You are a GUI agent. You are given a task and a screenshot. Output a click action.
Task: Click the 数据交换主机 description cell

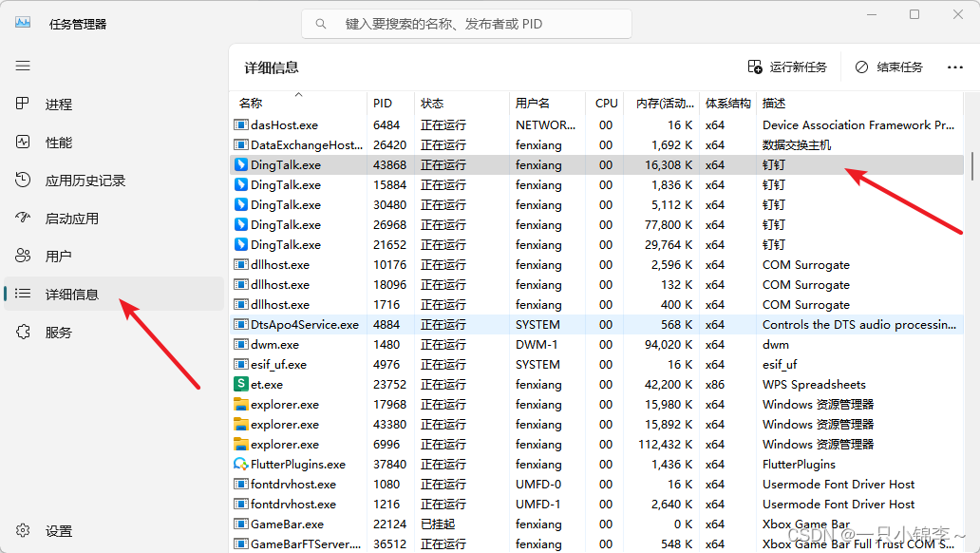click(x=797, y=145)
